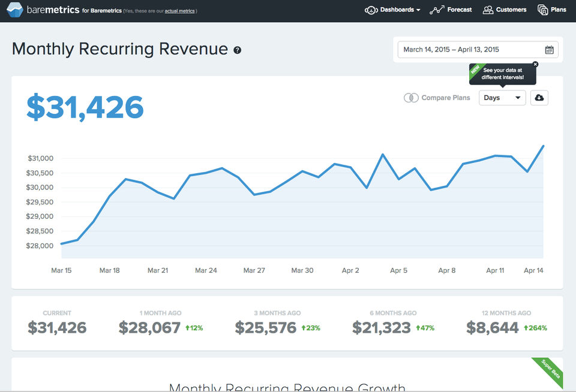The width and height of the screenshot is (576, 392).
Task: Click the help question mark icon
Action: tap(238, 50)
